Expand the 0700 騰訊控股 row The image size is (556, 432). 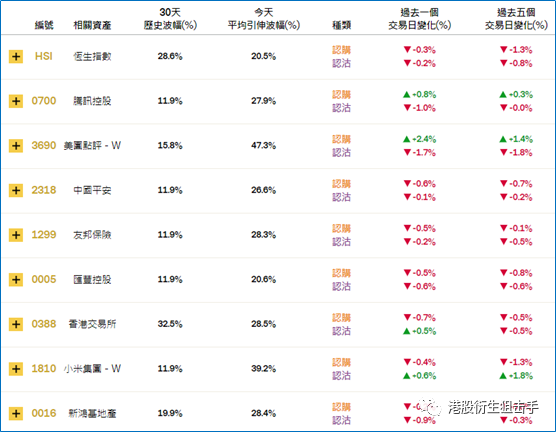(16, 101)
